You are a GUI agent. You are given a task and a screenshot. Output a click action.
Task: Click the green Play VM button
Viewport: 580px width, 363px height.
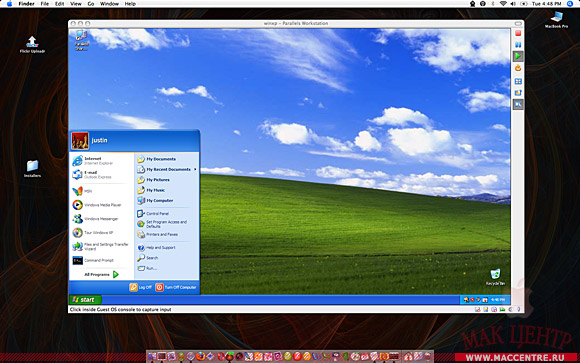(518, 56)
